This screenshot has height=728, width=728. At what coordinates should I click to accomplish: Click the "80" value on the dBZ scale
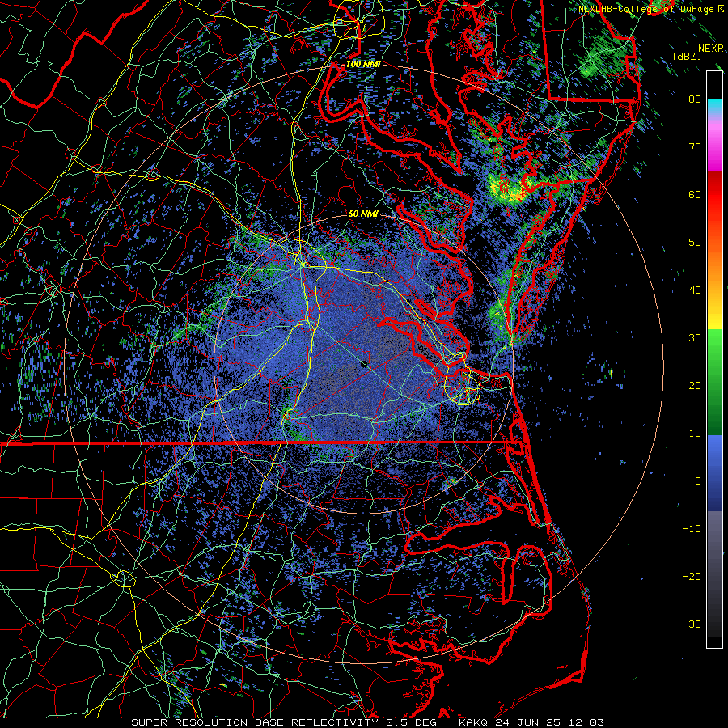pyautogui.click(x=695, y=99)
